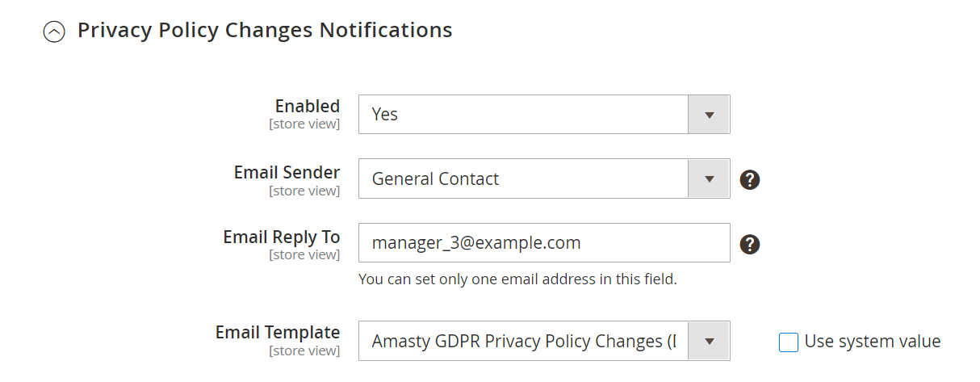Click the arrow button of Email Template dropdown
The height and width of the screenshot is (382, 980).
click(709, 342)
